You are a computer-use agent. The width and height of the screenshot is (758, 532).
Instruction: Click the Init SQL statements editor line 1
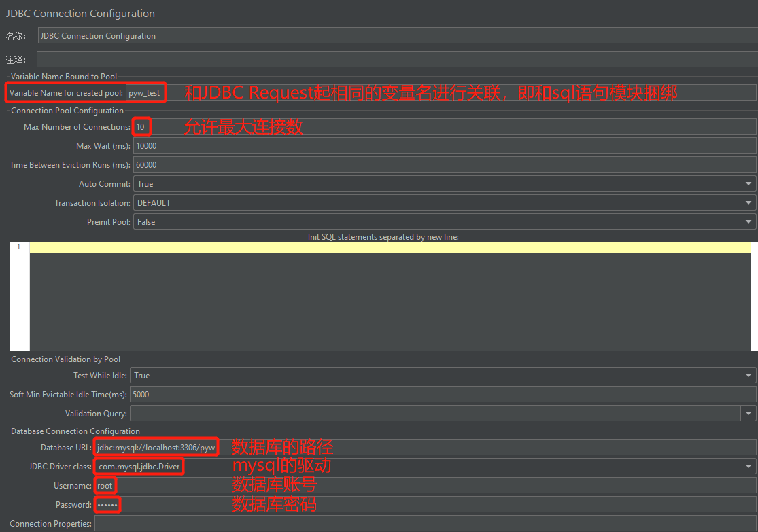pos(390,247)
